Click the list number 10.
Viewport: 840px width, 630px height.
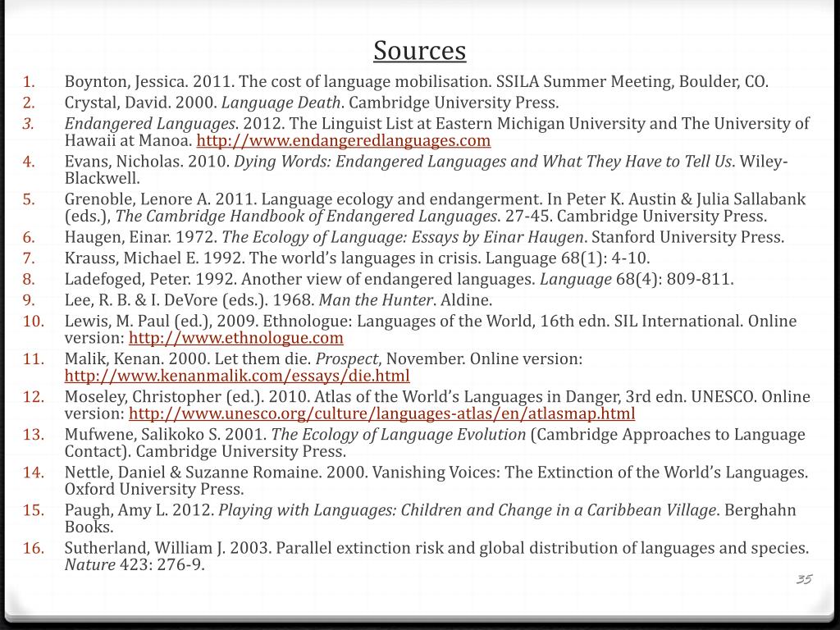(x=33, y=322)
